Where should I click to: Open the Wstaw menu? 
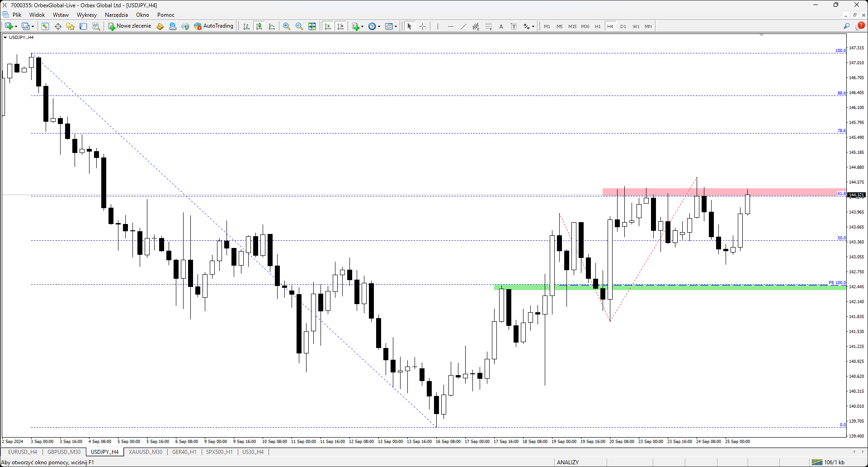(61, 15)
